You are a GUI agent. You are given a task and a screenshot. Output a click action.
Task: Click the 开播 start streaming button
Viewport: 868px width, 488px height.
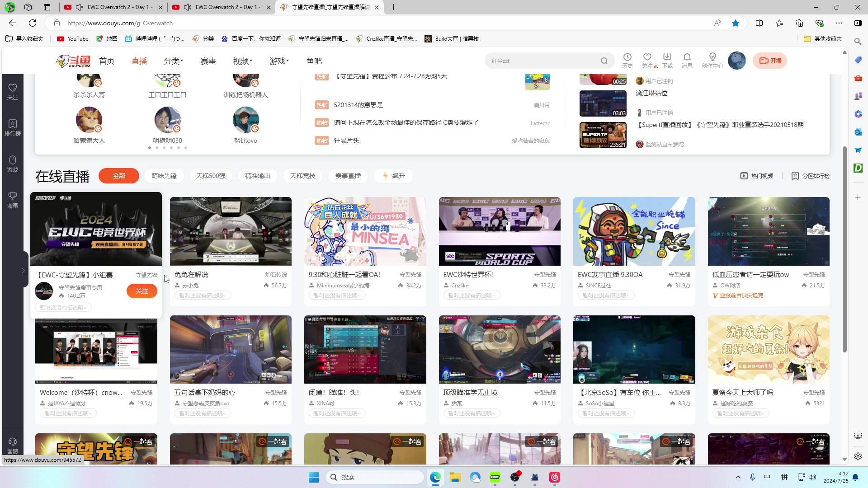[770, 61]
